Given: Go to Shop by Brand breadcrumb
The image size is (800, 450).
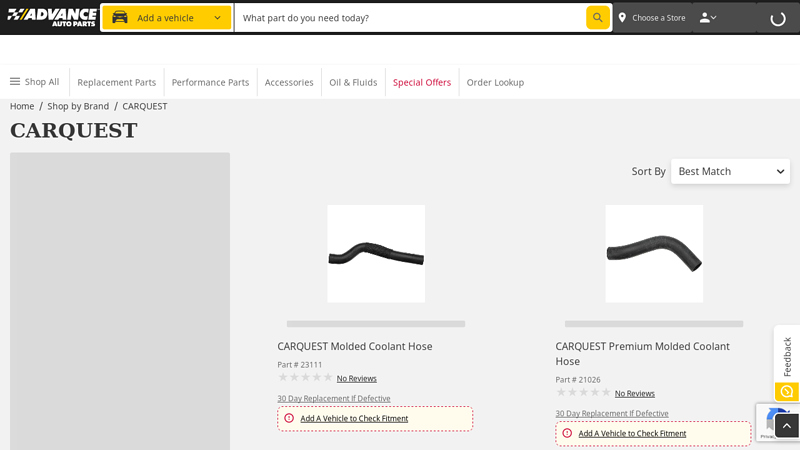Looking at the screenshot, I should (78, 106).
